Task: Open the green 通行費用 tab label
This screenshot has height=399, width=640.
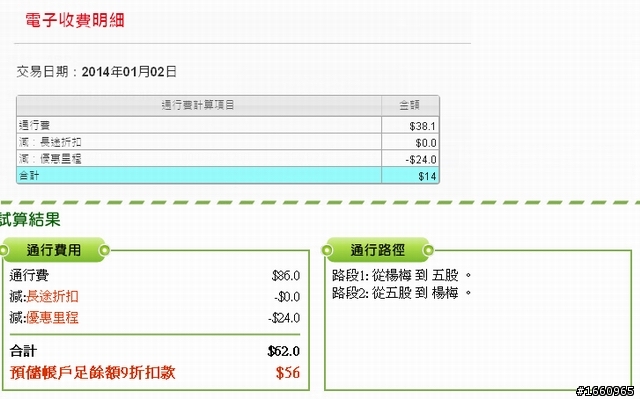Action: tap(54, 250)
